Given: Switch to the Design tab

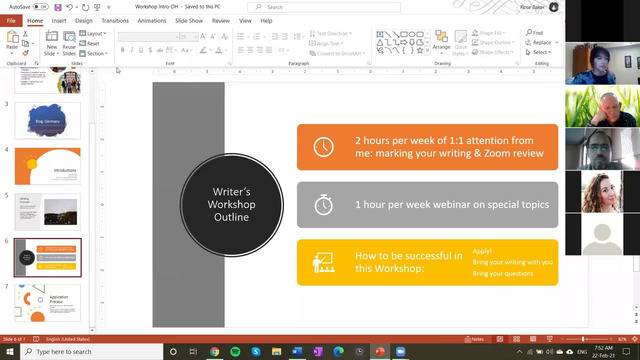Looking at the screenshot, I should (84, 20).
